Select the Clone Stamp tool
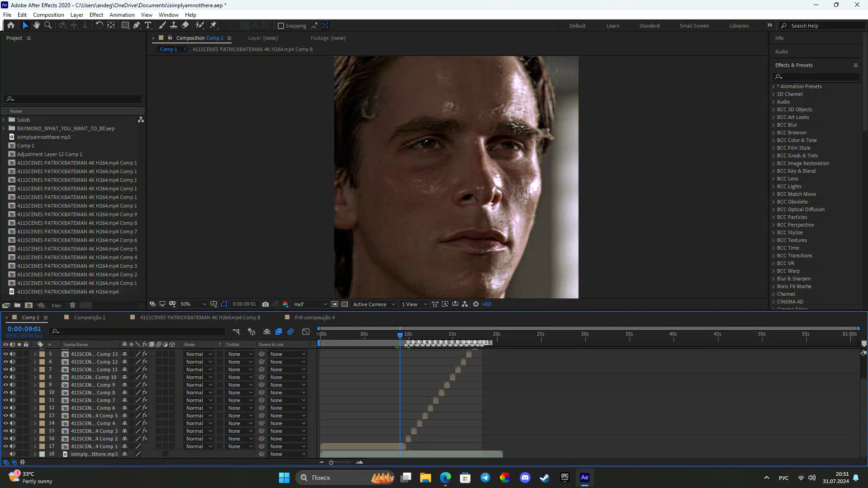Image resolution: width=868 pixels, height=488 pixels. click(x=173, y=25)
